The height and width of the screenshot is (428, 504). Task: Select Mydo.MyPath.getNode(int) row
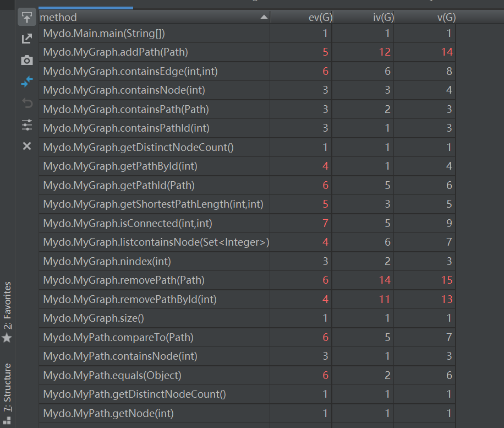click(x=247, y=413)
